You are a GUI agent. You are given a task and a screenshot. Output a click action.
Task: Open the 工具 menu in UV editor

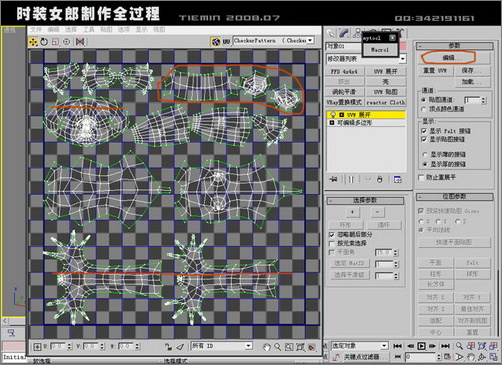(x=88, y=30)
